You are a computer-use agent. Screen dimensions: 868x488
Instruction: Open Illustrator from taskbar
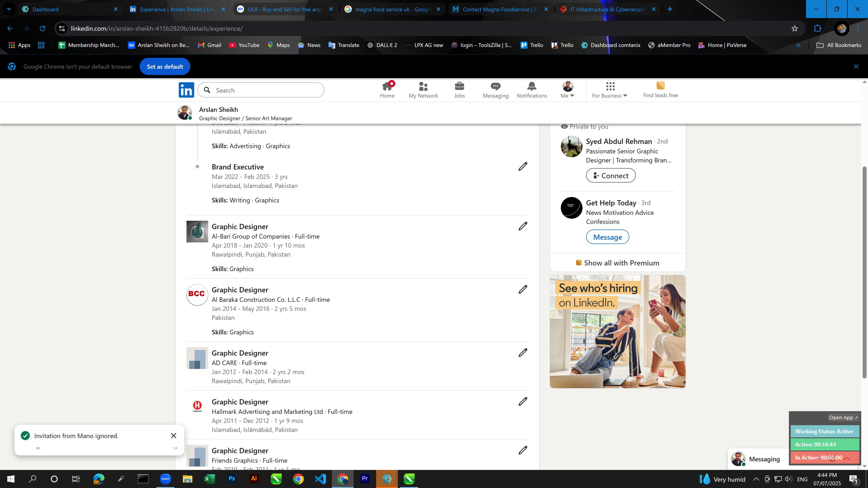pos(254,479)
